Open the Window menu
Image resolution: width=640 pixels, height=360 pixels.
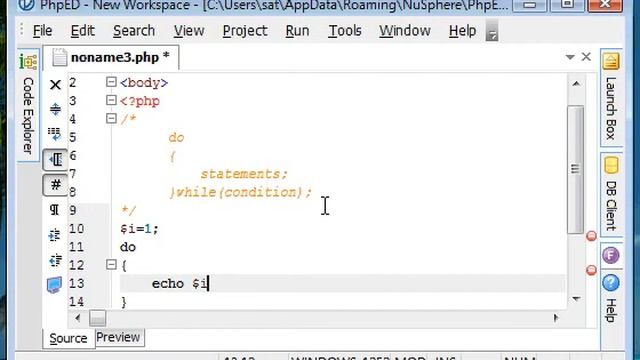point(405,31)
